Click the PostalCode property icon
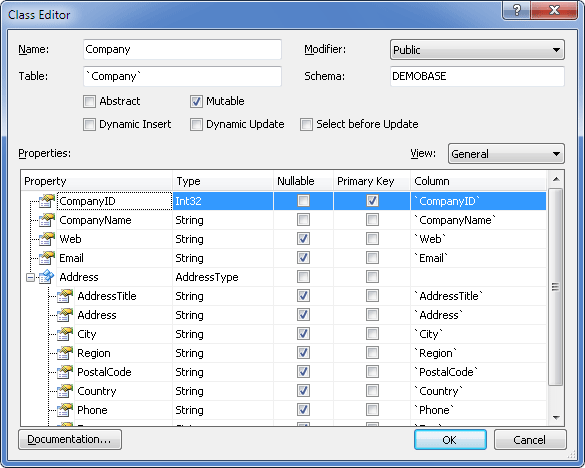This screenshot has width=585, height=468. (65, 372)
